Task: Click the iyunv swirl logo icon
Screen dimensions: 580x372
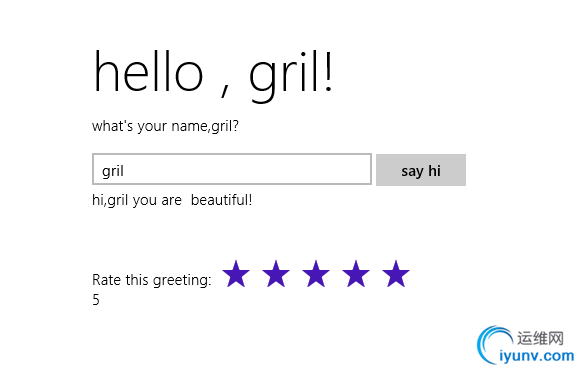Action: click(494, 345)
